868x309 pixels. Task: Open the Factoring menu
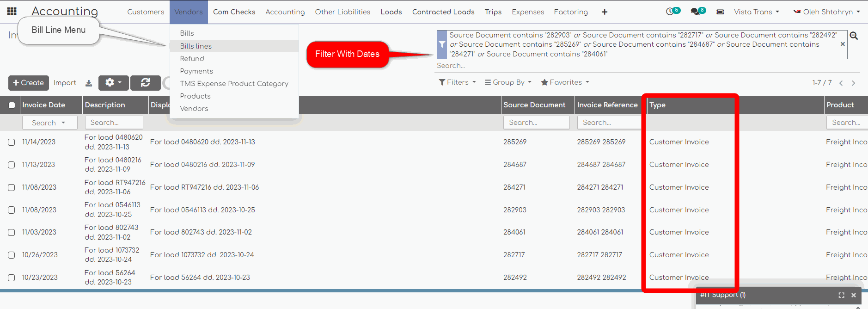tap(571, 12)
